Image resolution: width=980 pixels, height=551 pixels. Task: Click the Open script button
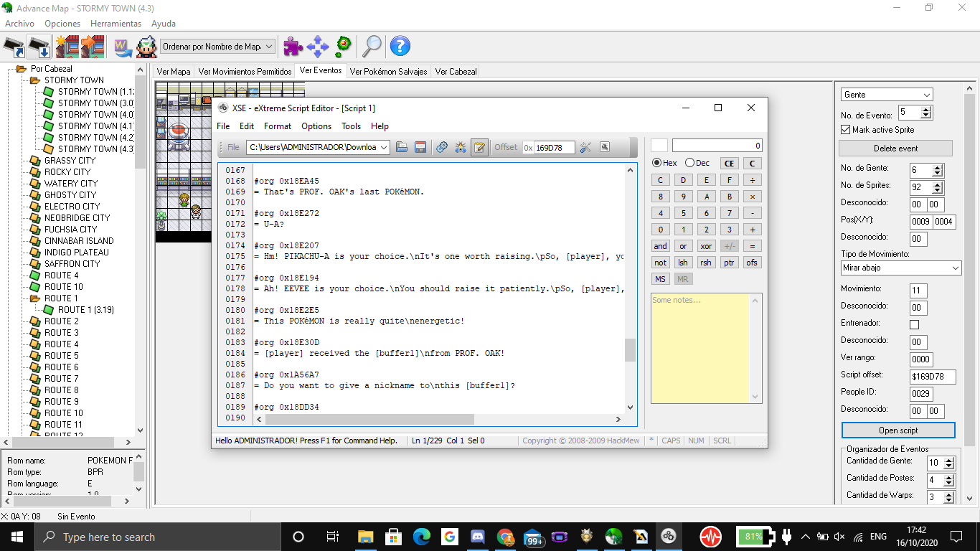pyautogui.click(x=897, y=430)
